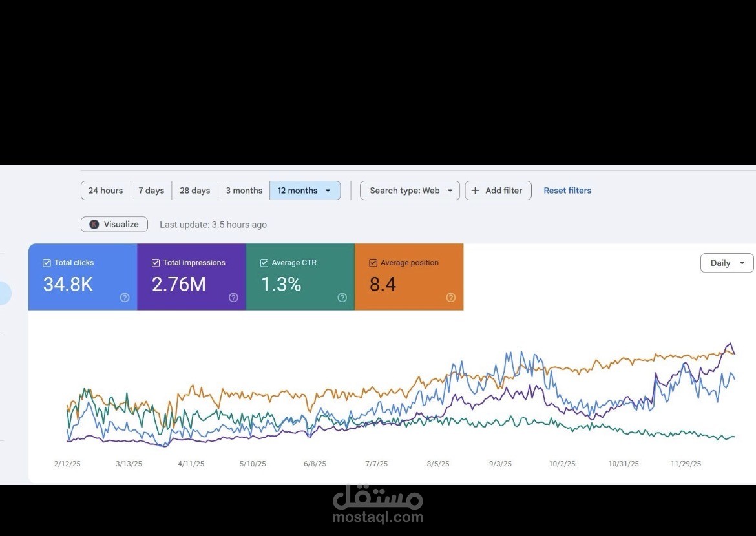
Task: Open the help icon on Average CTR card
Action: click(342, 298)
